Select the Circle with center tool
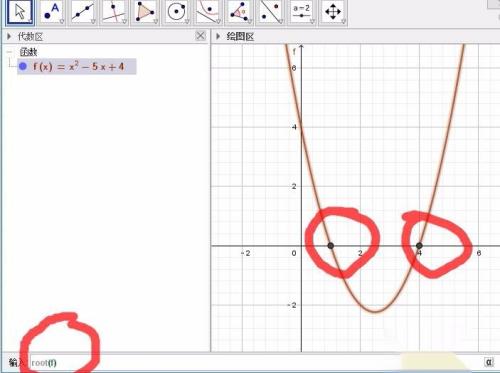Image resolution: width=500 pixels, height=373 pixels. (x=176, y=12)
